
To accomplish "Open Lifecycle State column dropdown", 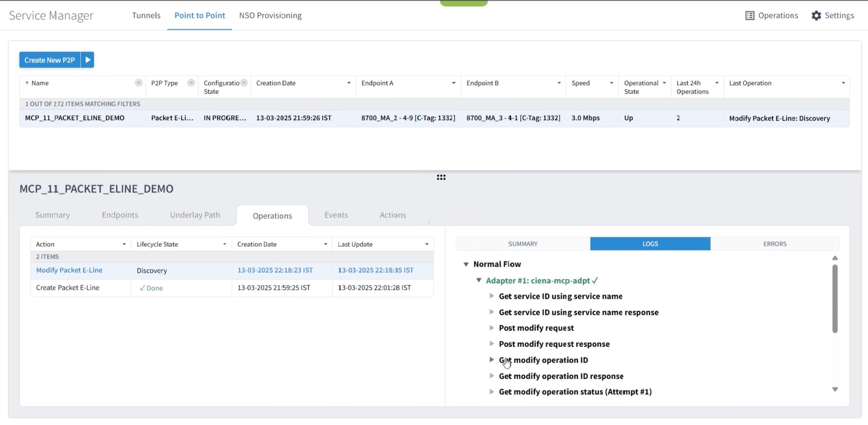I will pos(225,244).
